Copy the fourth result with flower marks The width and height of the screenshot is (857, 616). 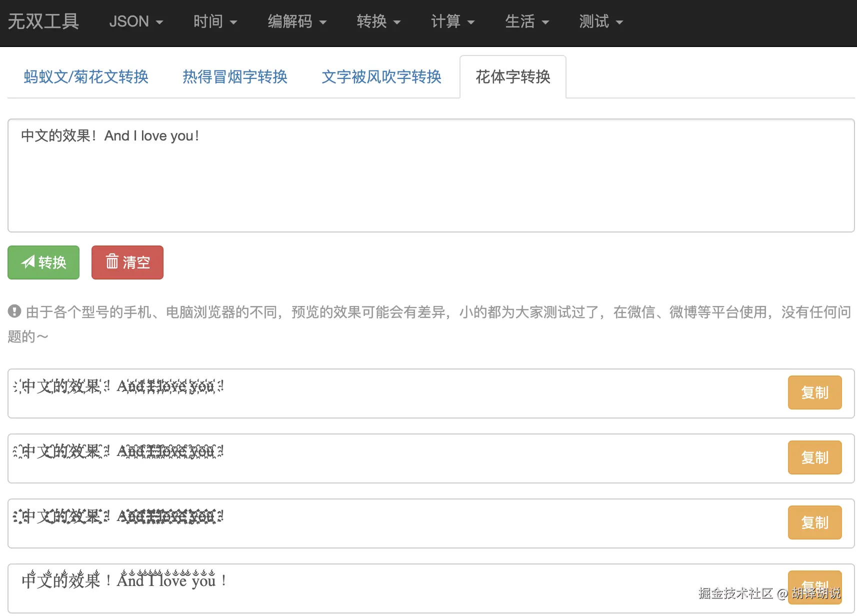(x=814, y=587)
